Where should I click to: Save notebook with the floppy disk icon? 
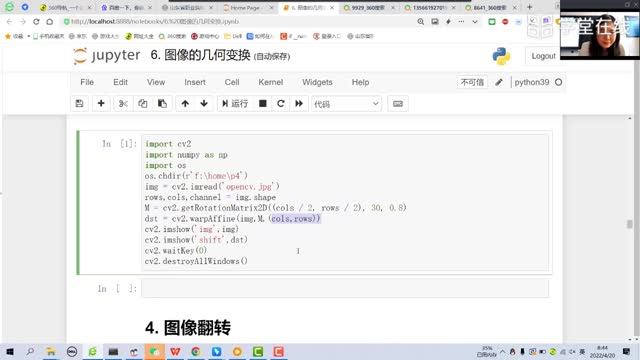click(80, 104)
